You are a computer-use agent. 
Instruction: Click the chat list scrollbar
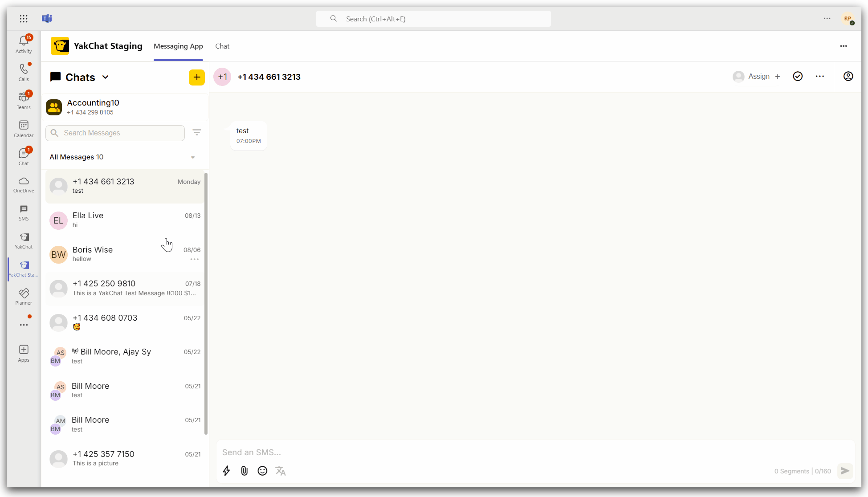click(x=206, y=303)
